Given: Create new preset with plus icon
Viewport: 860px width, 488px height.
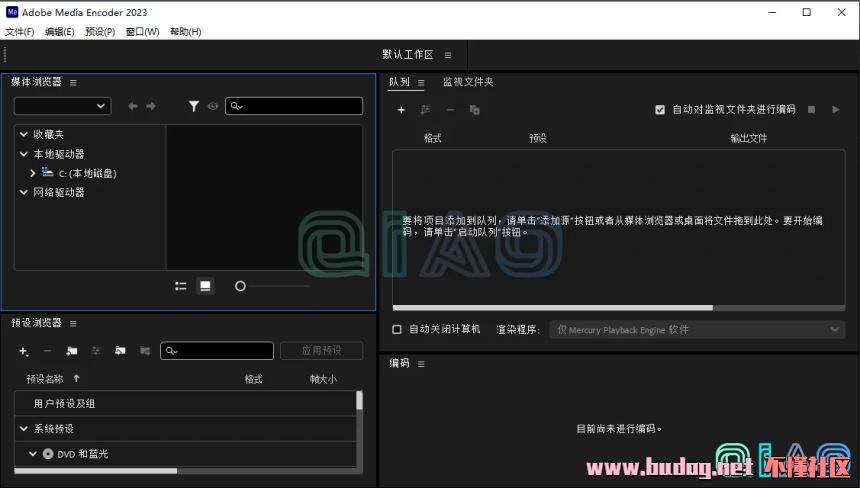Looking at the screenshot, I should coord(24,351).
